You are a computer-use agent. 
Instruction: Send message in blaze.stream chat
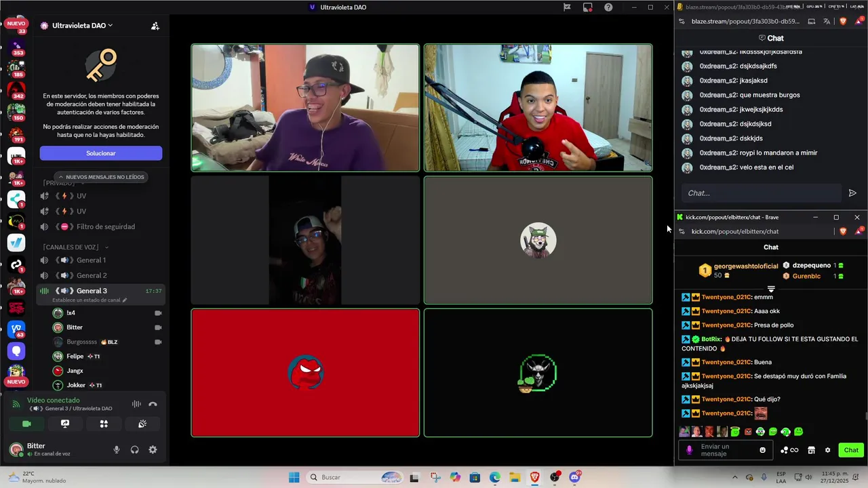(x=852, y=193)
